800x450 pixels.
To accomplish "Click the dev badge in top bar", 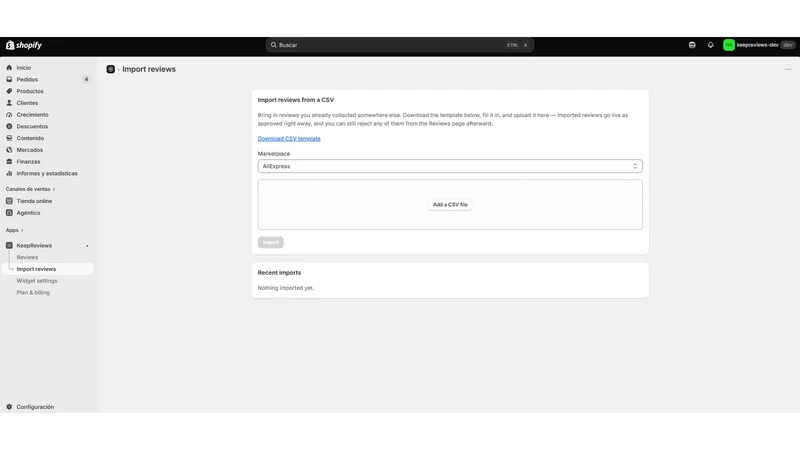I will pos(788,45).
